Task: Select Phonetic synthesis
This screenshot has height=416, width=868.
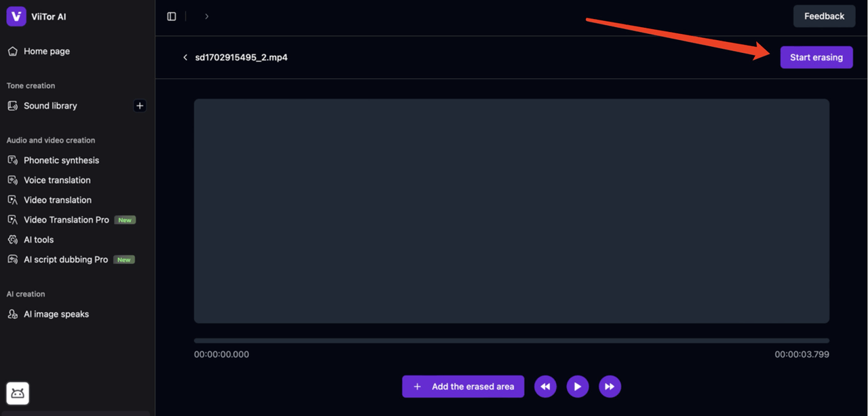Action: [x=61, y=160]
